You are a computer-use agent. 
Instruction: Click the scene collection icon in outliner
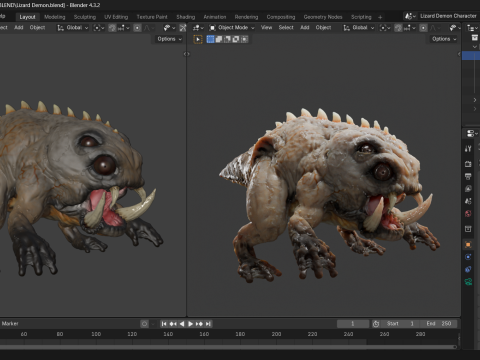coord(475,38)
